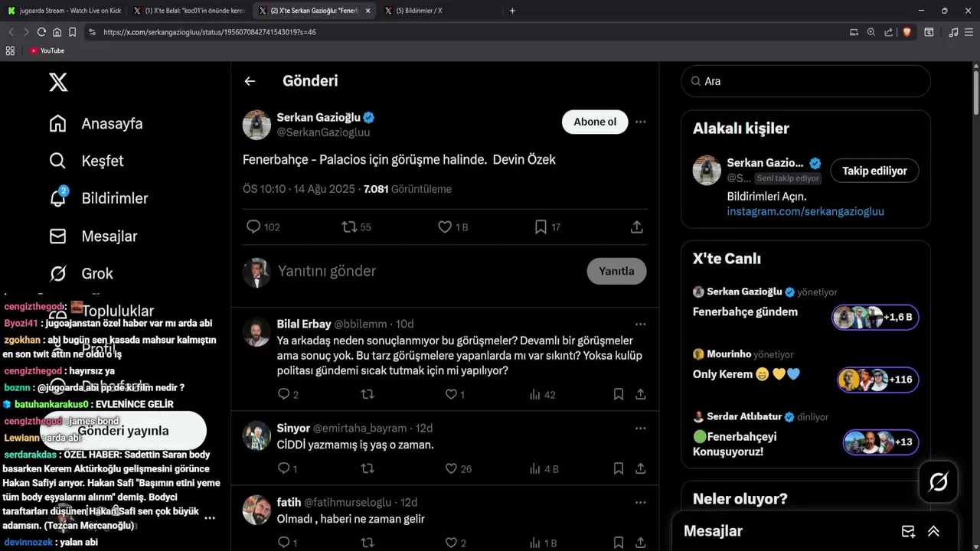Open the apps grid icon in bookmarks bar

10,51
